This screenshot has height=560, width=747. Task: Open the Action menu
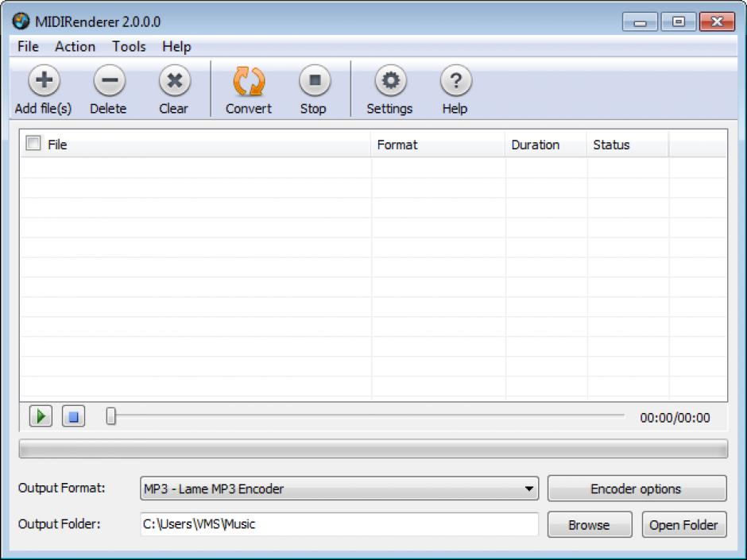(x=75, y=47)
